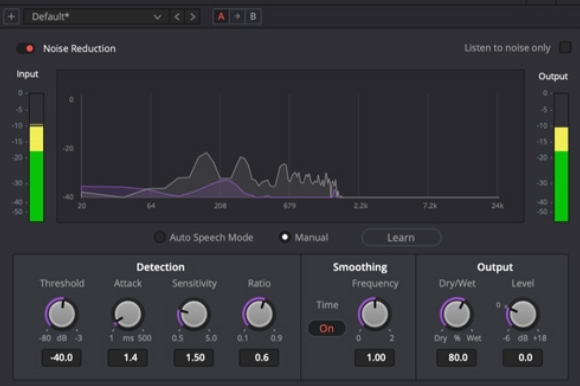This screenshot has height=386, width=580.
Task: Click the Level value field 0.0
Action: (523, 358)
